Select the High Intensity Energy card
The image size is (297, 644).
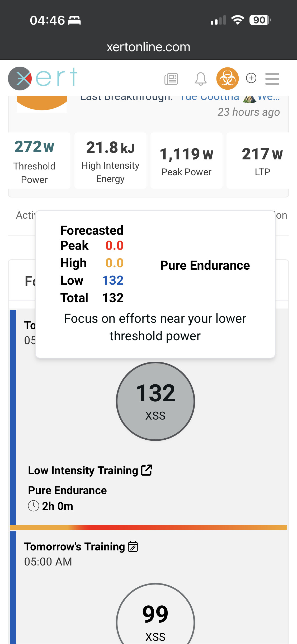coord(110,161)
